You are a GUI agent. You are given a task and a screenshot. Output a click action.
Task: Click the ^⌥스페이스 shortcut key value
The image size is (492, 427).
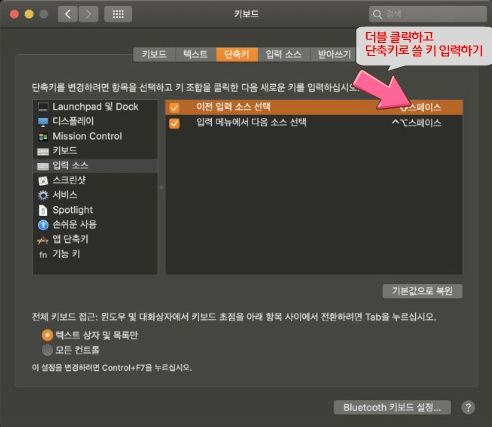click(x=417, y=123)
